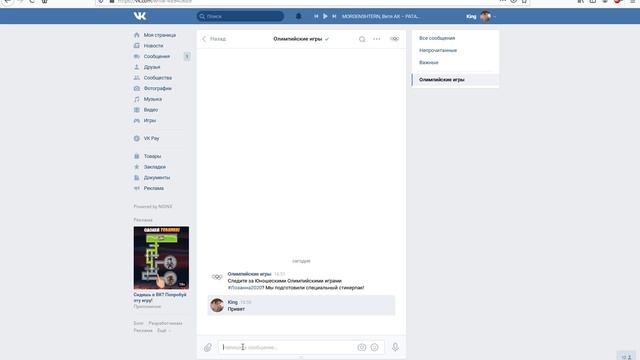Click the Реклама megaphone icon in sidebar
Screen dimensions: 640x360
point(137,188)
